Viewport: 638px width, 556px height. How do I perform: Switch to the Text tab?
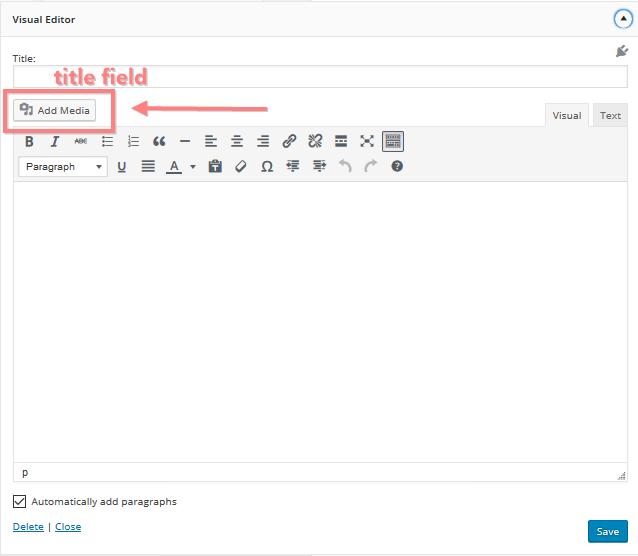[x=610, y=116]
